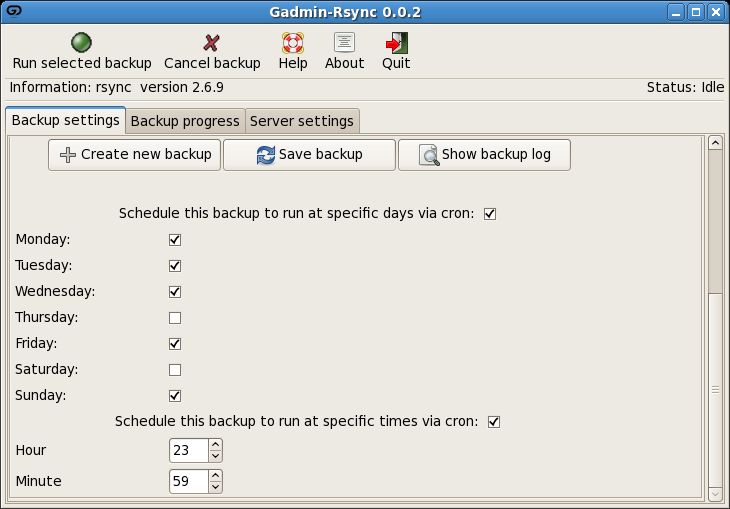This screenshot has width=730, height=509.
Task: Uncheck the Monday checkbox
Action: coord(175,240)
